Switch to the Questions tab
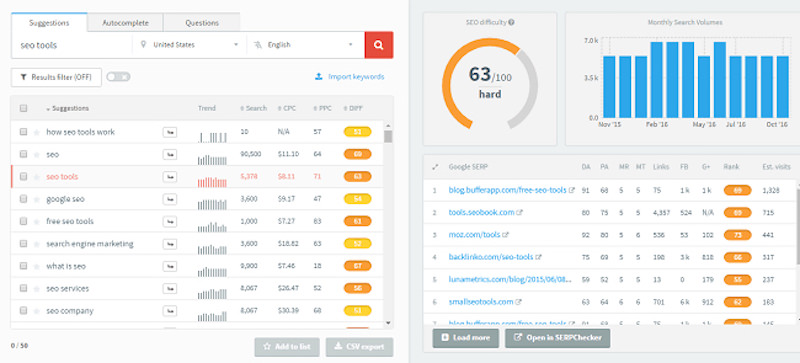The width and height of the screenshot is (800, 363). tap(202, 23)
